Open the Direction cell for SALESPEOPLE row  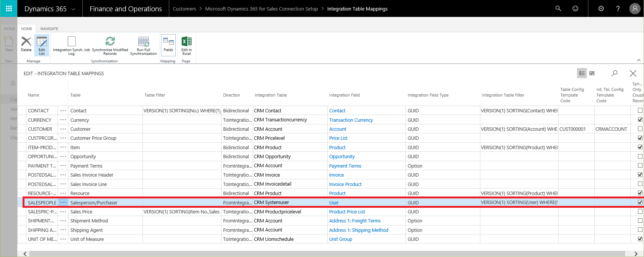pos(237,203)
